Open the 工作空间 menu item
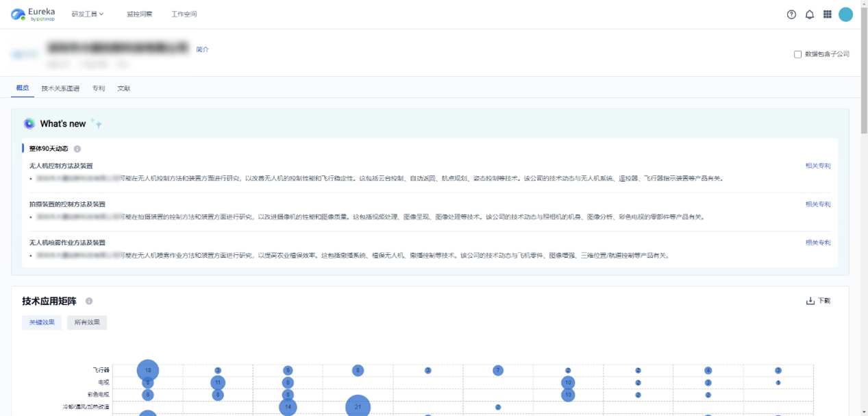Screen dimensions: 868x416 [184, 14]
